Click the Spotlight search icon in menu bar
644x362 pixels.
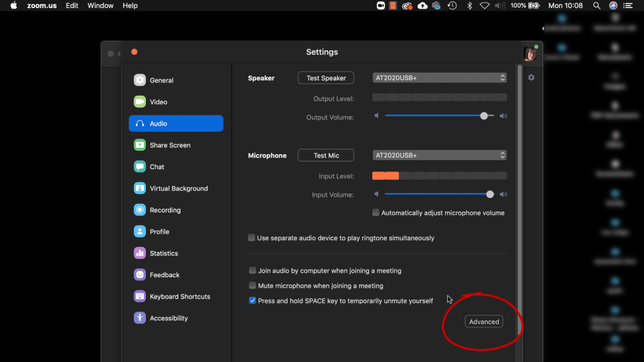(596, 6)
